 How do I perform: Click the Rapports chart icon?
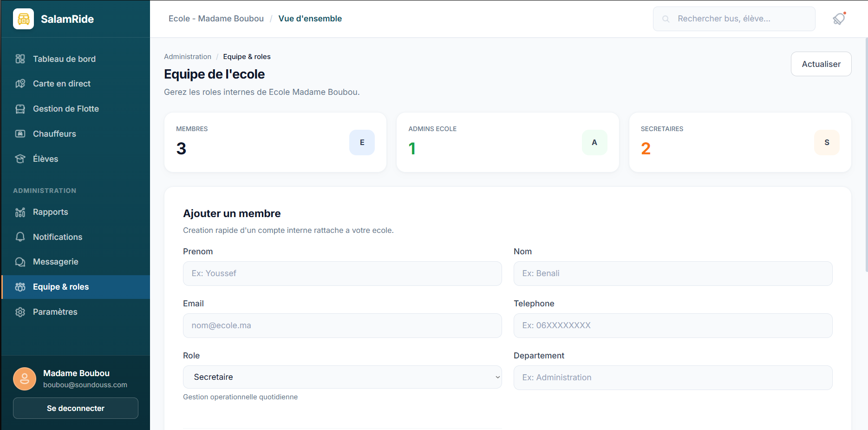pyautogui.click(x=20, y=212)
